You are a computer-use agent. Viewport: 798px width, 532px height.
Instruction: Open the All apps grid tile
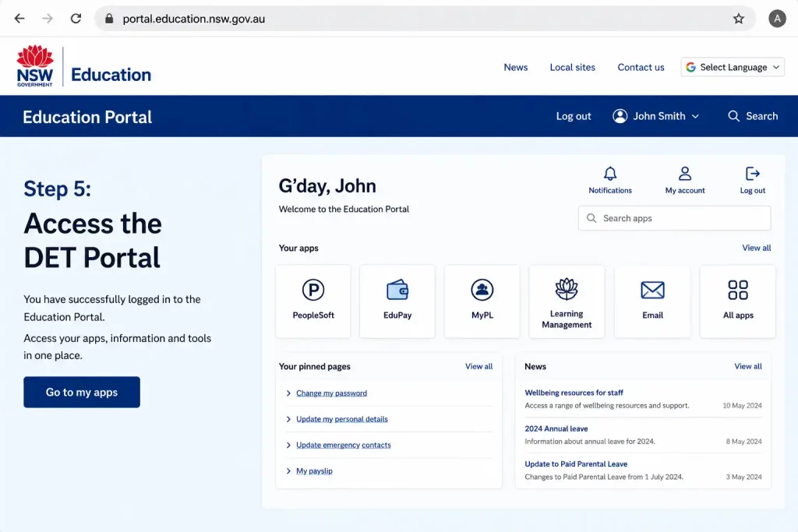[x=738, y=301]
